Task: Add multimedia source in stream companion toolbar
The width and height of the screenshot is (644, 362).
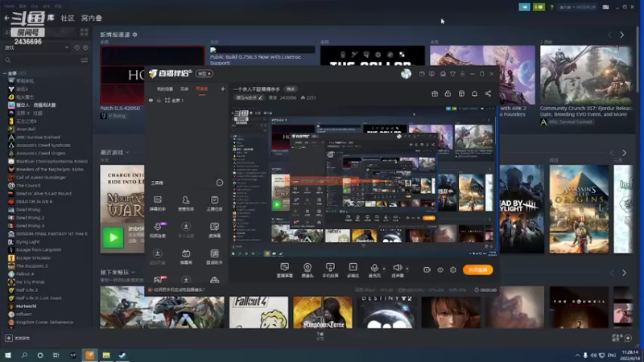Action: click(353, 269)
